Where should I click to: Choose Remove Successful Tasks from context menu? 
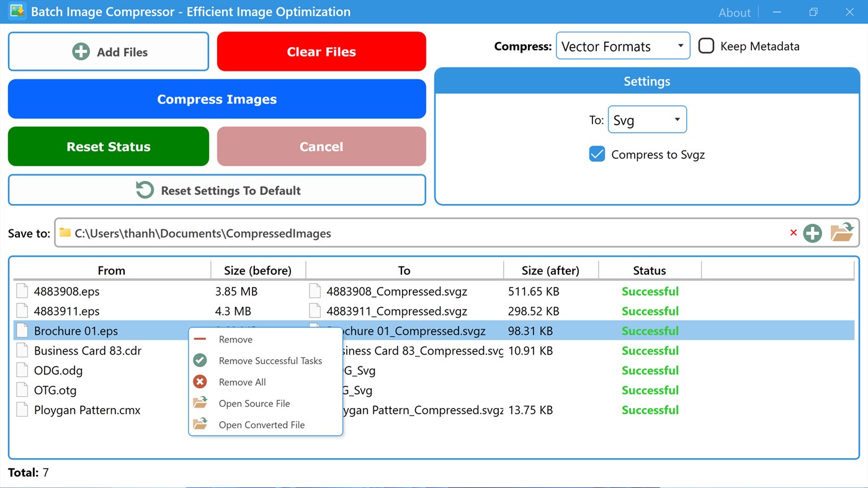[x=266, y=360]
